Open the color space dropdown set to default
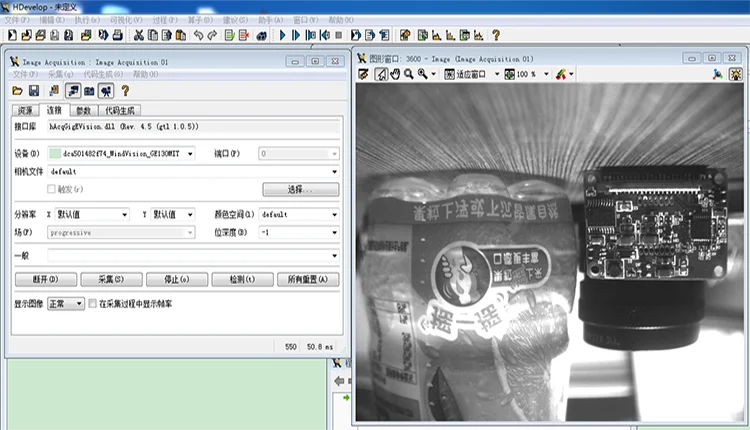 pyautogui.click(x=334, y=214)
